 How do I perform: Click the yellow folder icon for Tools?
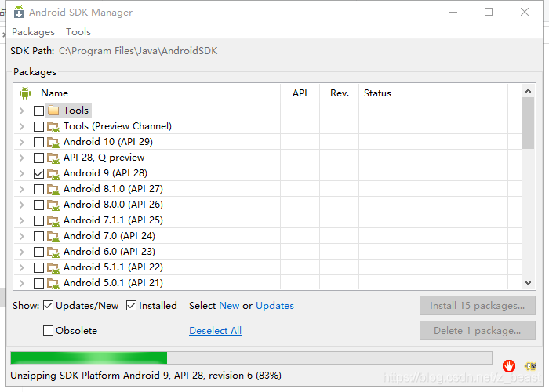point(53,111)
